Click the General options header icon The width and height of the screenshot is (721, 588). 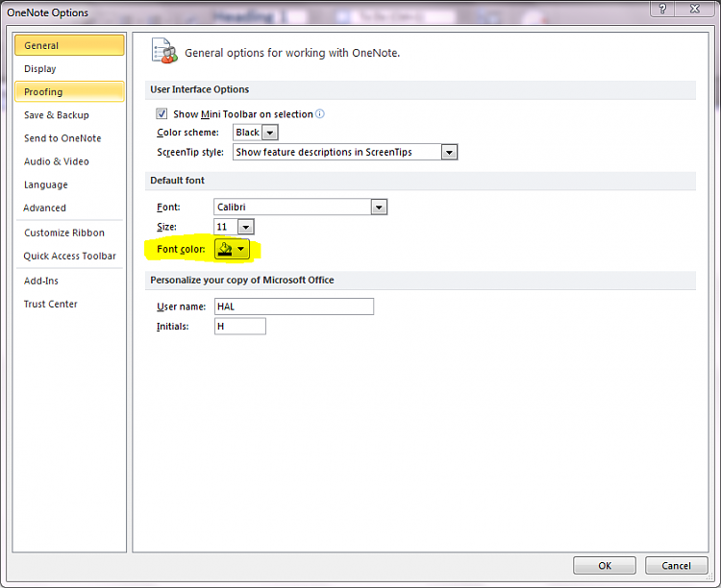coord(164,51)
